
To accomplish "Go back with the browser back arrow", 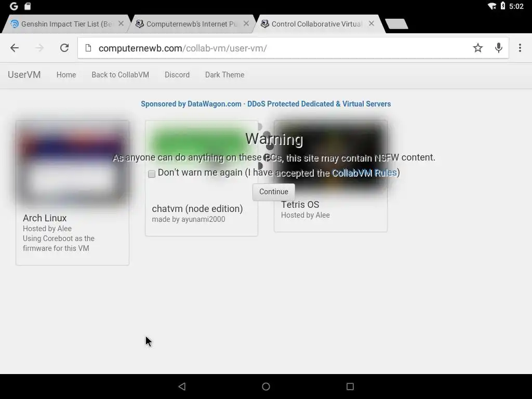I will tap(15, 48).
